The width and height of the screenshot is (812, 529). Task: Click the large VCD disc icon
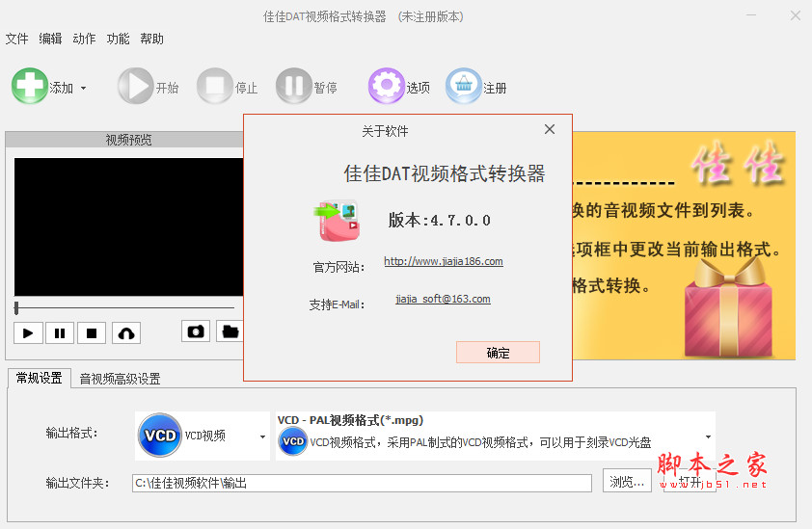(x=160, y=436)
